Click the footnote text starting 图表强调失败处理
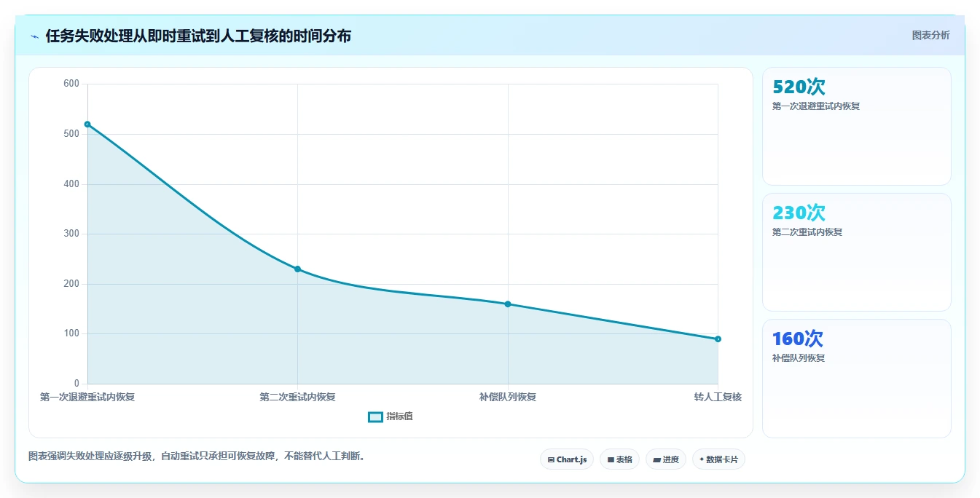The width and height of the screenshot is (980, 498). (197, 456)
